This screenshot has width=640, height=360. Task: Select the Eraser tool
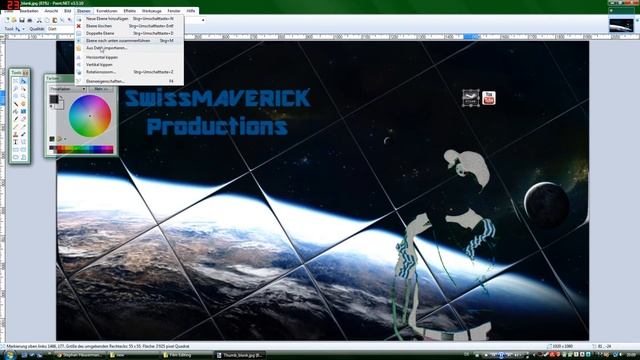tap(23, 119)
